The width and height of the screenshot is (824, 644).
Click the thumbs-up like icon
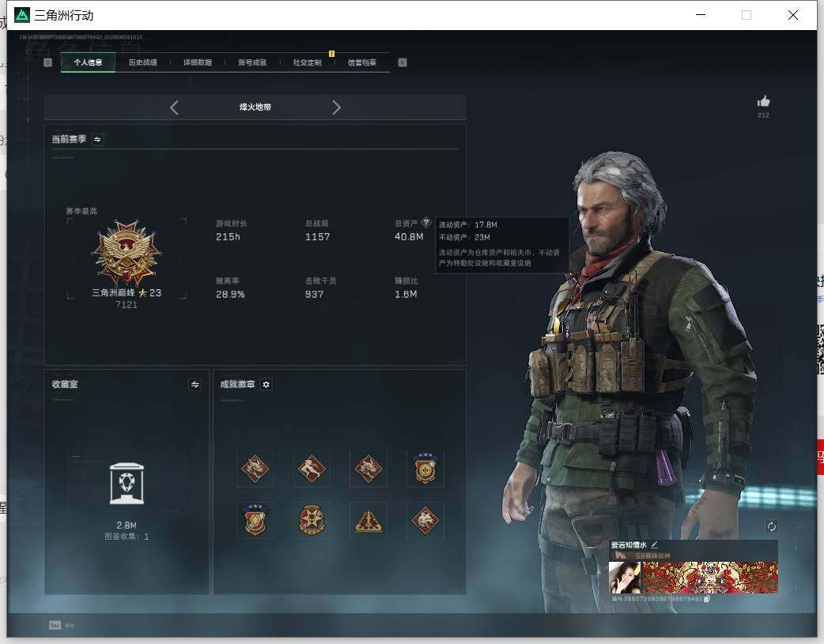(x=764, y=101)
